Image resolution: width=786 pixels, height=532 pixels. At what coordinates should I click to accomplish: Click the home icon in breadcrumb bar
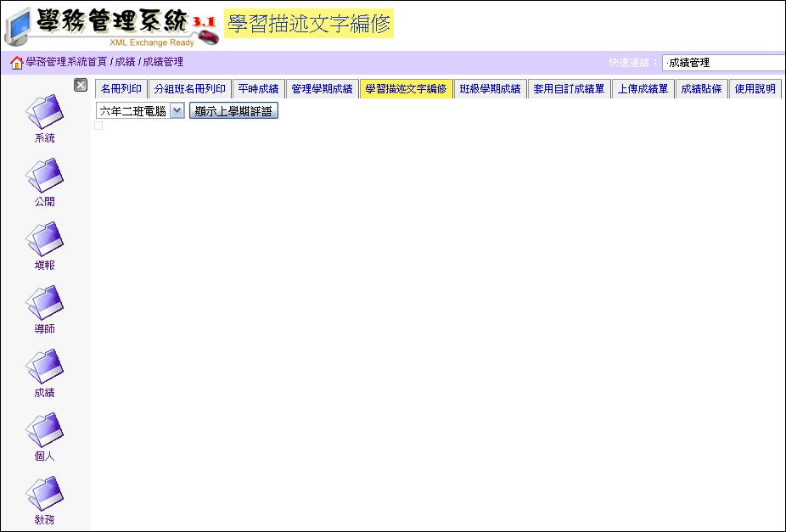[16, 63]
